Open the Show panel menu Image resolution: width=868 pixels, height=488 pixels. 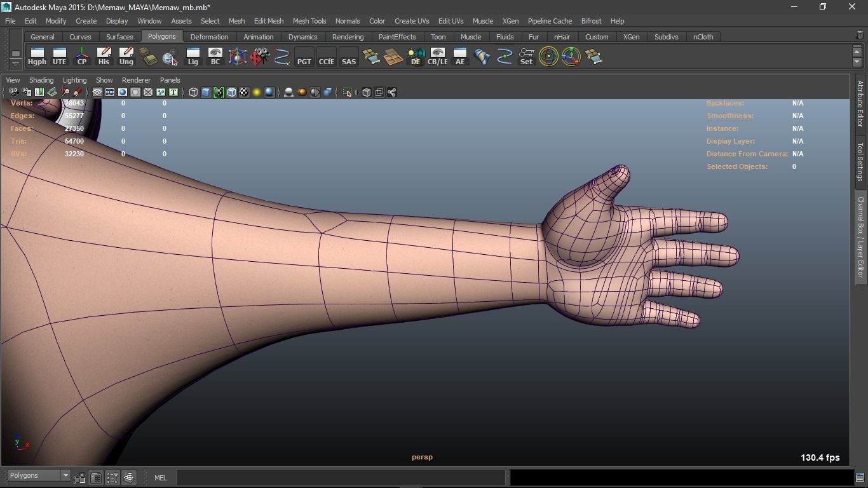104,80
